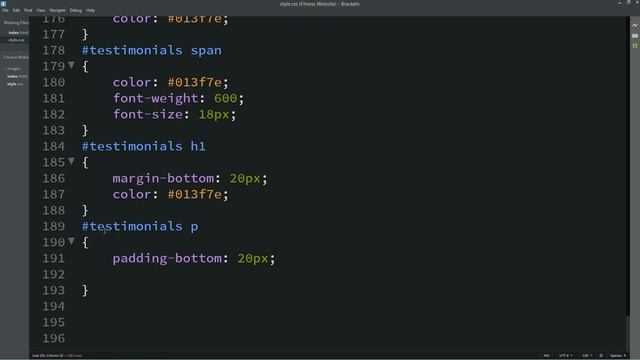
Task: Click line number 192 in the gutter
Action: tap(53, 274)
